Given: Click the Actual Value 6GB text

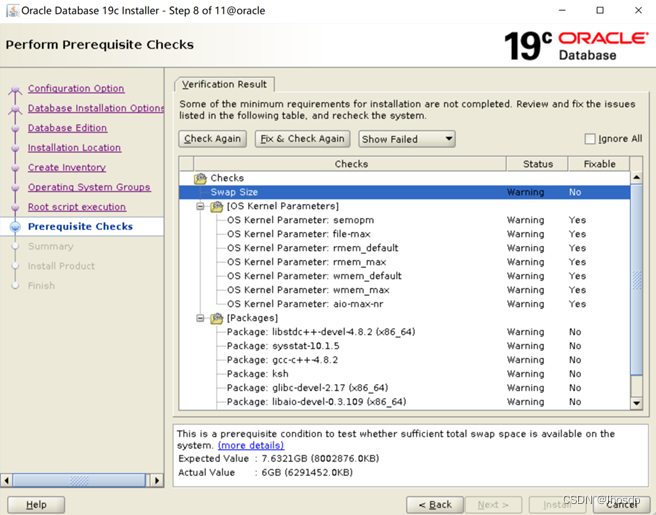Looking at the screenshot, I should point(265,473).
